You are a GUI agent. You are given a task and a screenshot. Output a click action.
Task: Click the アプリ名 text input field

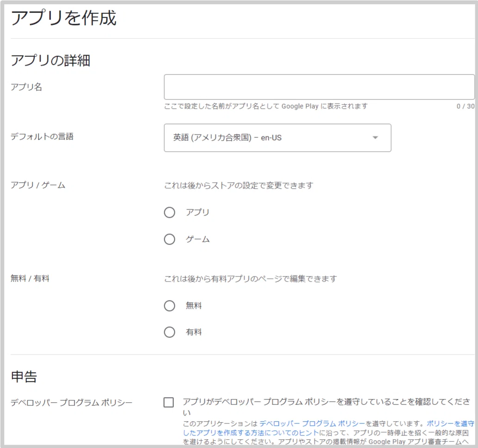[319, 87]
